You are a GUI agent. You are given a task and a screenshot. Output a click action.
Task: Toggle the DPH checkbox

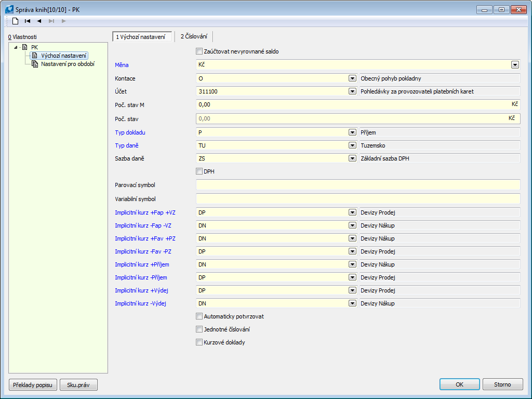[x=199, y=171]
